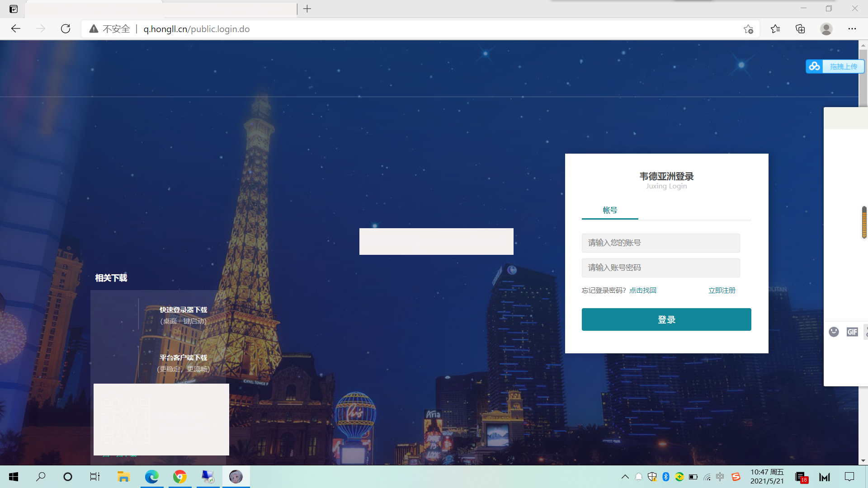Image resolution: width=868 pixels, height=488 pixels.
Task: Click the 点击找回 password recovery link
Action: click(x=642, y=291)
